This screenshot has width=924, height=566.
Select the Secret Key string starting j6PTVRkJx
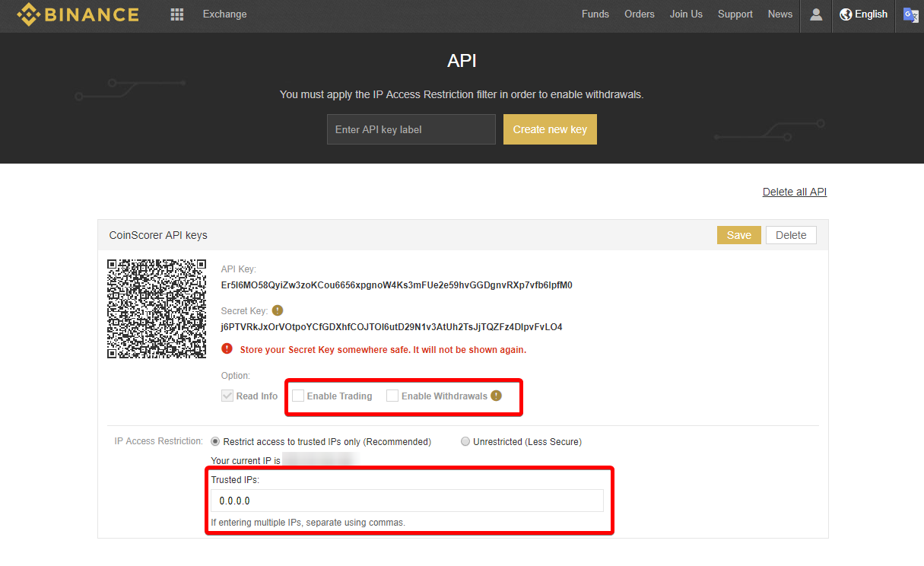(x=392, y=327)
